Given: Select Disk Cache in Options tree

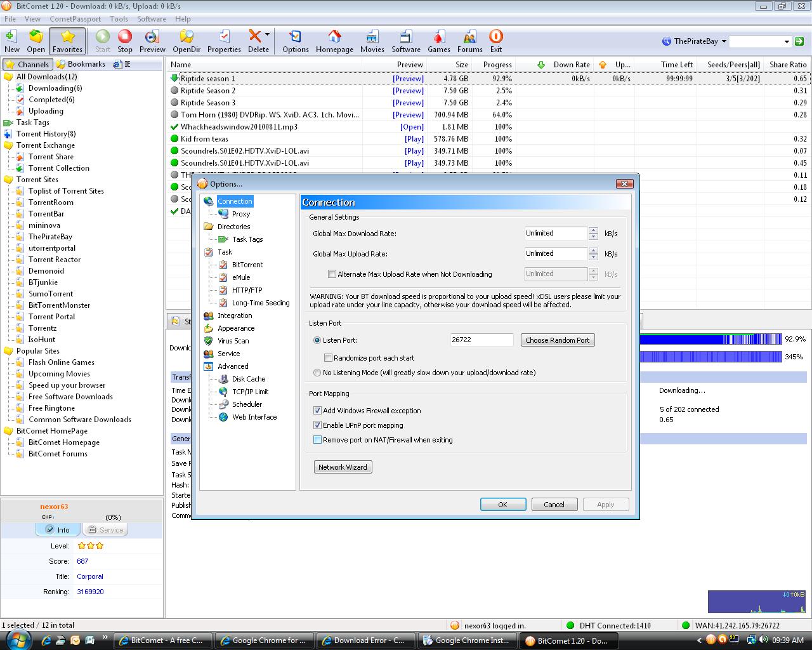Looking at the screenshot, I should point(248,379).
